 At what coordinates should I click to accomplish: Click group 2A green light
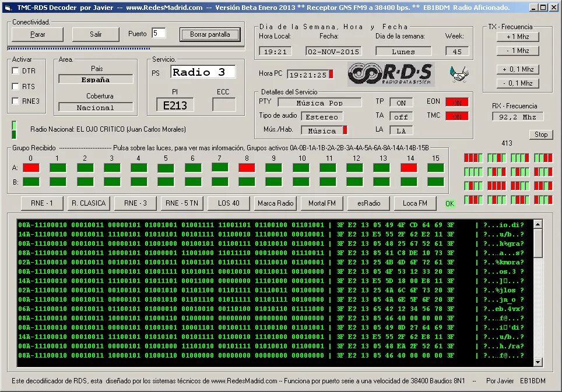point(85,168)
